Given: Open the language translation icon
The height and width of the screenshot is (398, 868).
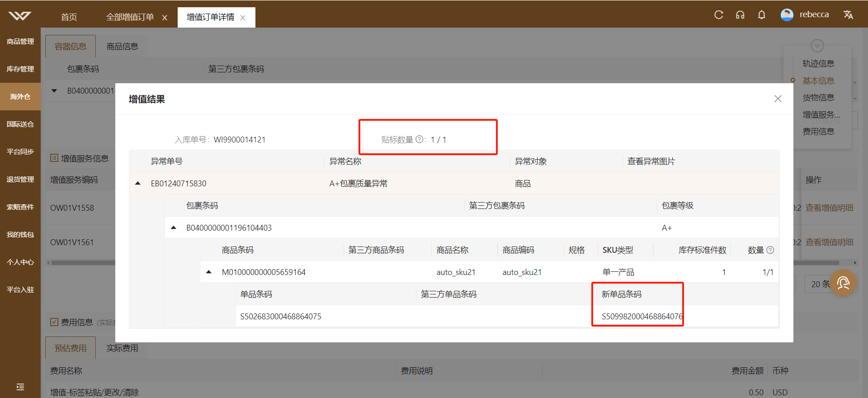Looking at the screenshot, I should pyautogui.click(x=848, y=14).
